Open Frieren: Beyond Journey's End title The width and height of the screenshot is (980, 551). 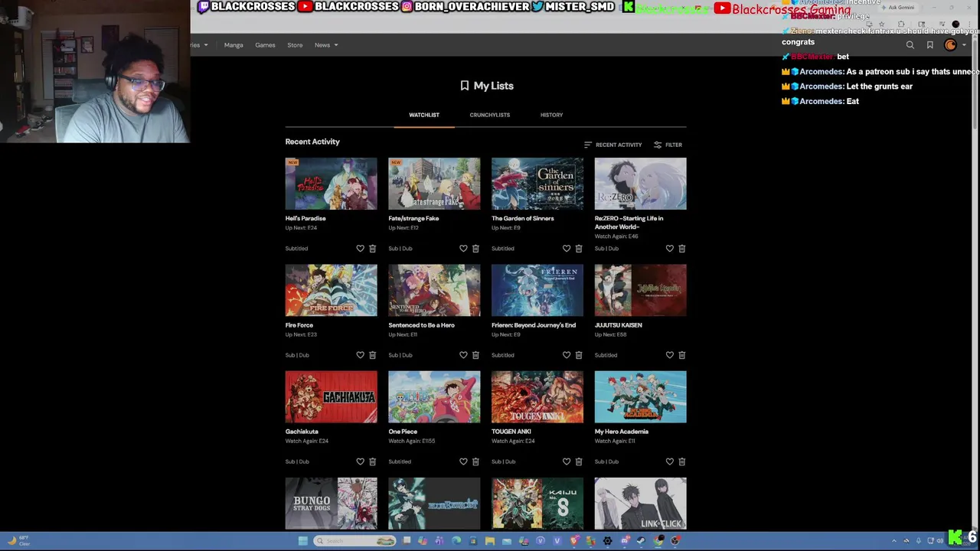[534, 325]
